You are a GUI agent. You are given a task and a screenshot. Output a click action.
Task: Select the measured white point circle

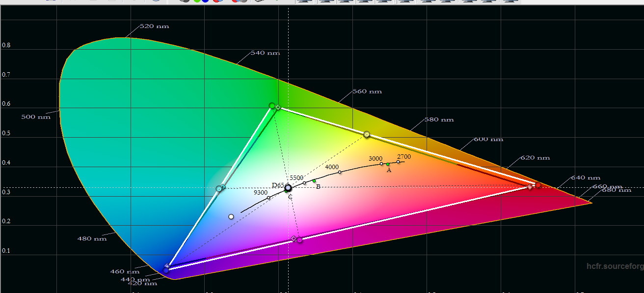pos(231,216)
